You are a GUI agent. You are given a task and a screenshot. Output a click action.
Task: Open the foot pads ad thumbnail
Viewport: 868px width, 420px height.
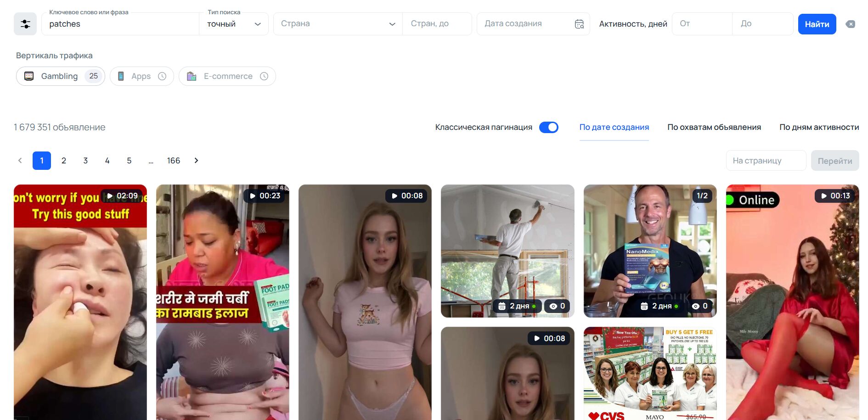coord(223,302)
